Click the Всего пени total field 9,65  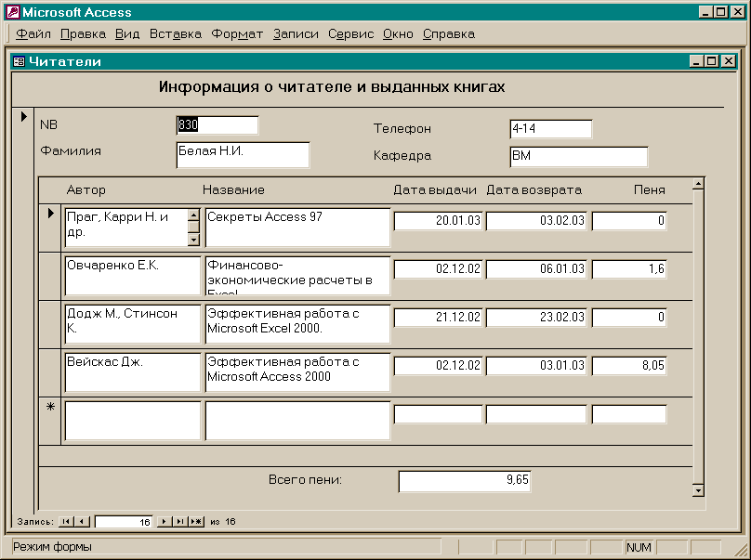pyautogui.click(x=465, y=481)
